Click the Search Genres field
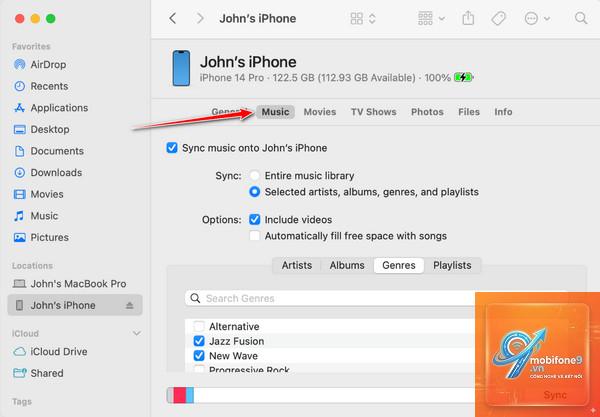 (x=330, y=298)
